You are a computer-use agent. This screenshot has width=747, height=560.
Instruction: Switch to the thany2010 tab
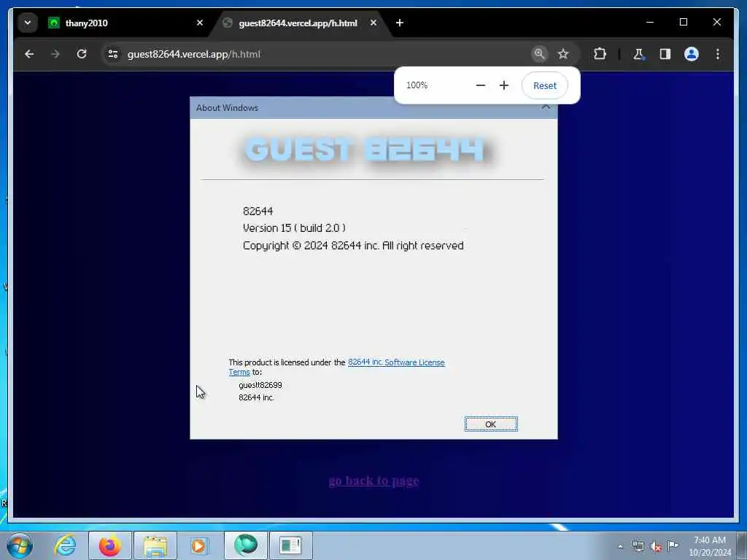(x=125, y=23)
